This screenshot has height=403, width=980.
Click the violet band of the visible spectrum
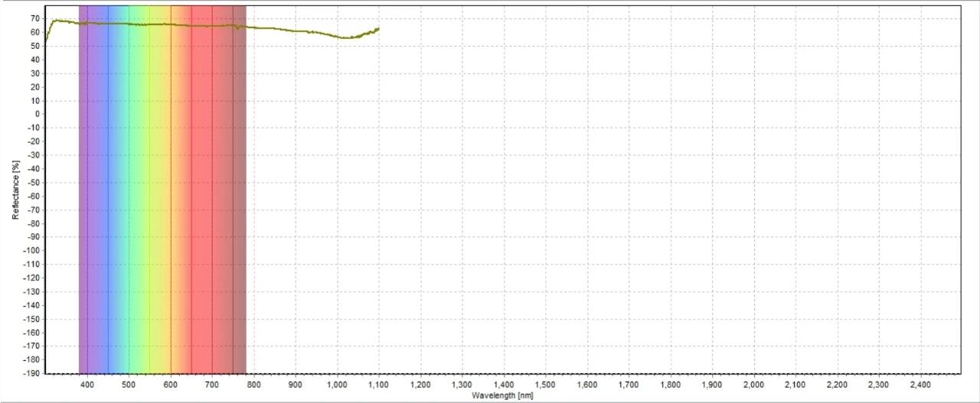tap(84, 191)
